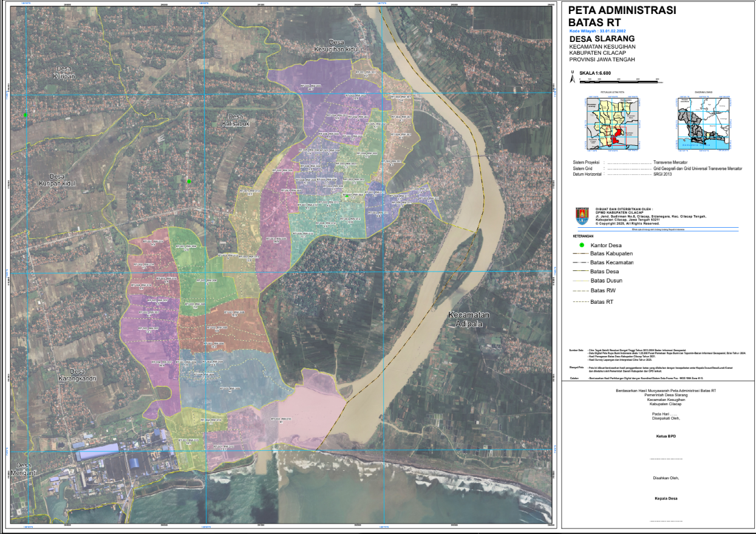
Task: Click the DIBUAT DAN DITERBITKAN OLEH heading
Action: pos(624,208)
